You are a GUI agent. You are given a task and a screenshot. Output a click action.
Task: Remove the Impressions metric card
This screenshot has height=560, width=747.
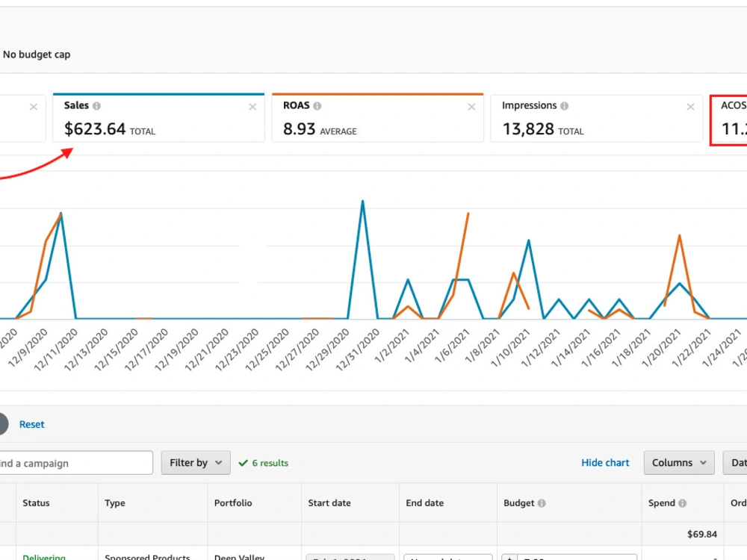click(690, 107)
